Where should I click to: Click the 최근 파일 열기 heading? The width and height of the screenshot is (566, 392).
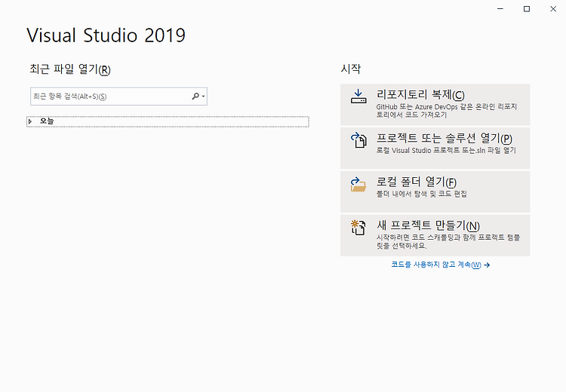click(70, 69)
